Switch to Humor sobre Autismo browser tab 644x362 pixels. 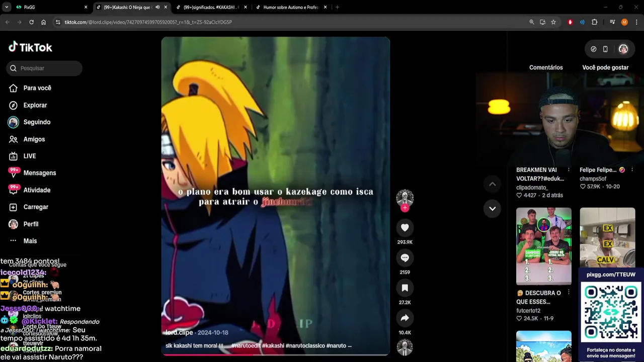point(291,7)
